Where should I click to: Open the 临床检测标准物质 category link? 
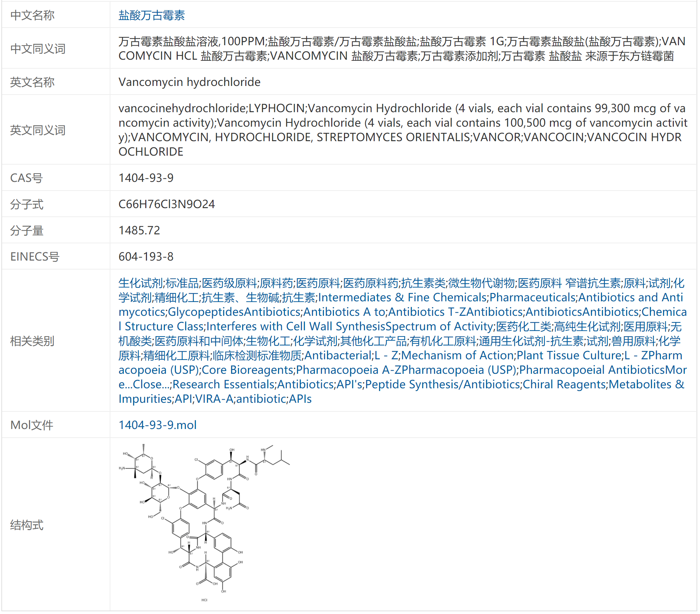257,355
